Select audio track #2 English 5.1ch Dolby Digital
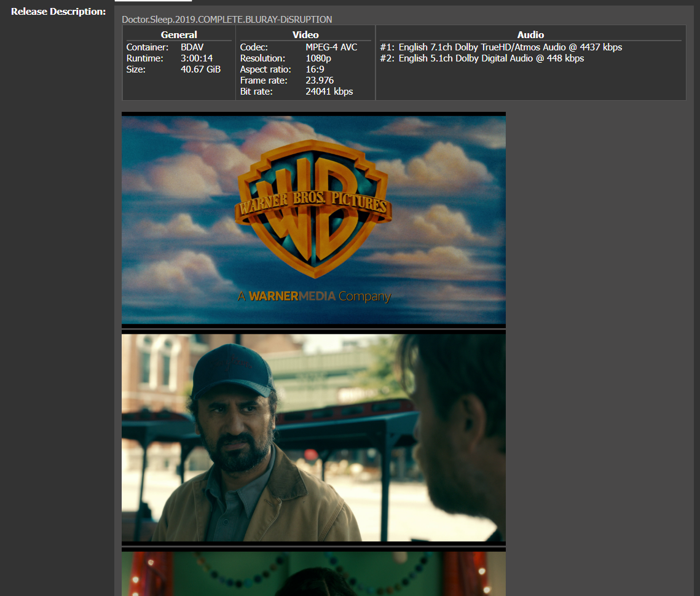The height and width of the screenshot is (596, 700). [x=482, y=58]
